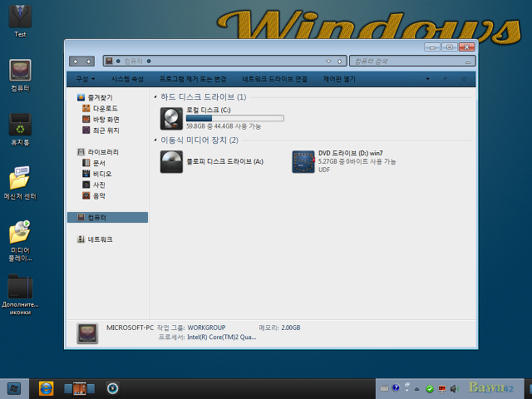Screen dimensions: 532x399
Task: Click Show desktop button at taskbar edge
Action: coord(529,389)
